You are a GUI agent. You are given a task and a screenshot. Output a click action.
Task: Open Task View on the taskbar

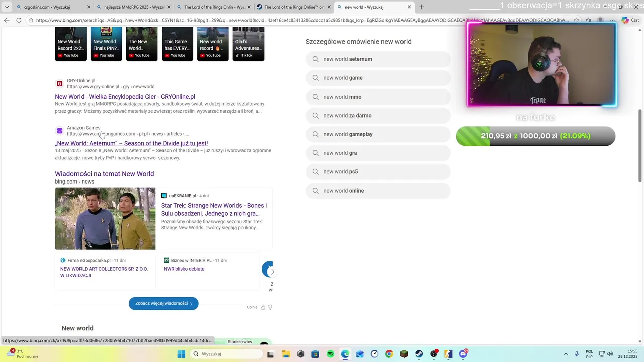271,354
